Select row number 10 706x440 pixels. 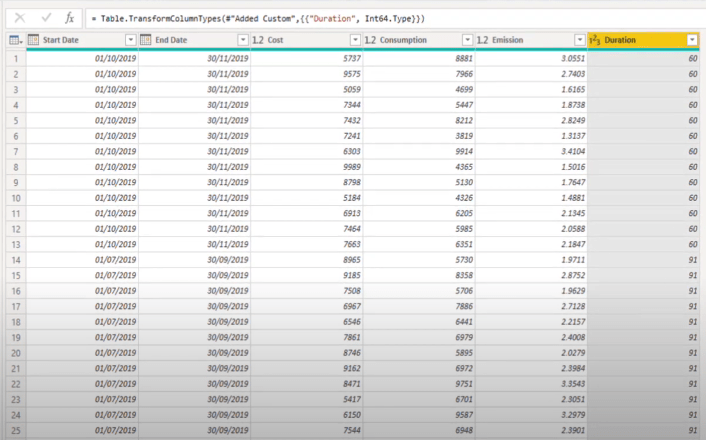(x=16, y=198)
